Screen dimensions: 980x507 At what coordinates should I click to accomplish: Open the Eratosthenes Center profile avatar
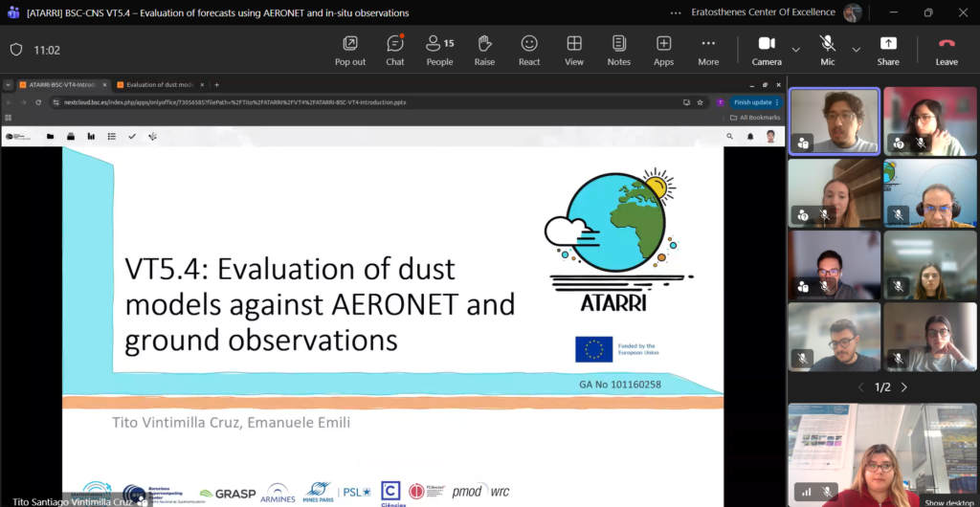tap(852, 12)
